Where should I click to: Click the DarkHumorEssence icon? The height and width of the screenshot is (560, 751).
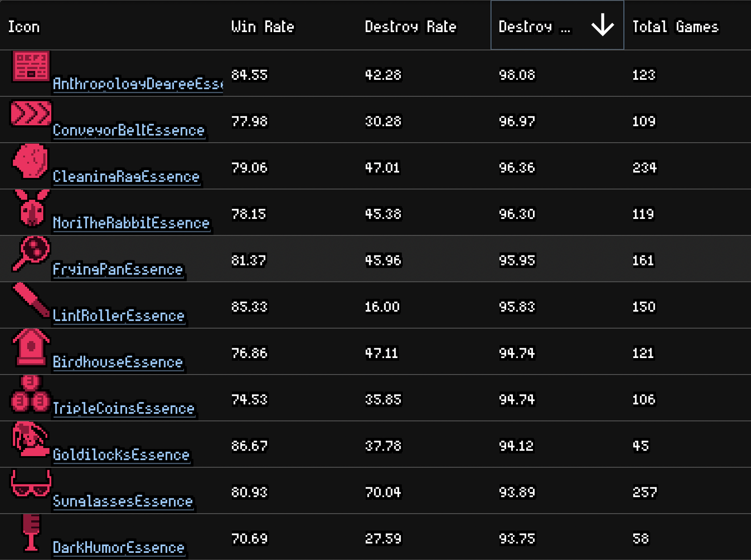coord(31,532)
